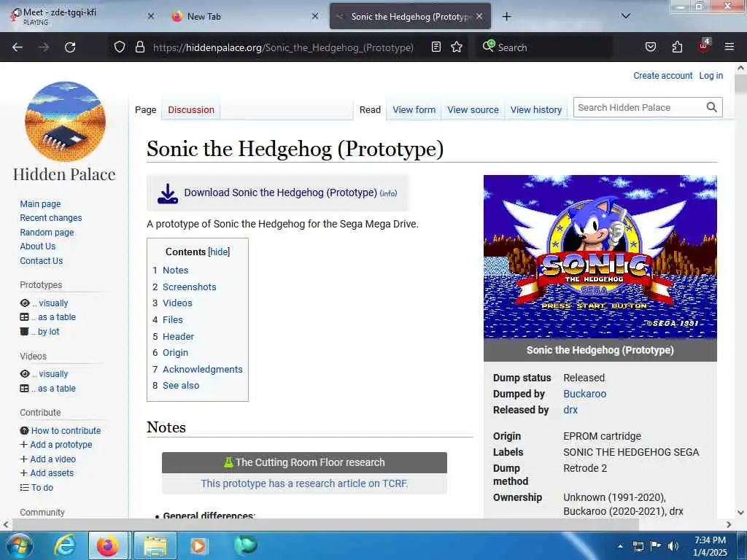This screenshot has height=560, width=747.
Task: Open a new tab with plus button
Action: pyautogui.click(x=506, y=17)
